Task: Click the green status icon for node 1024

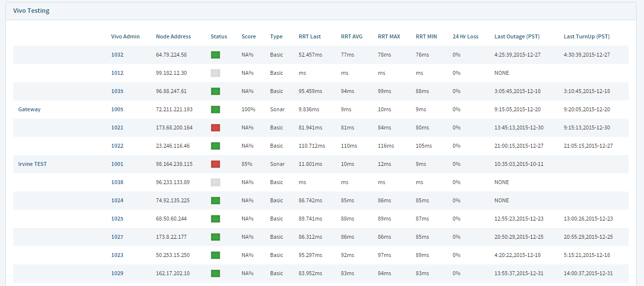Action: pyautogui.click(x=215, y=200)
